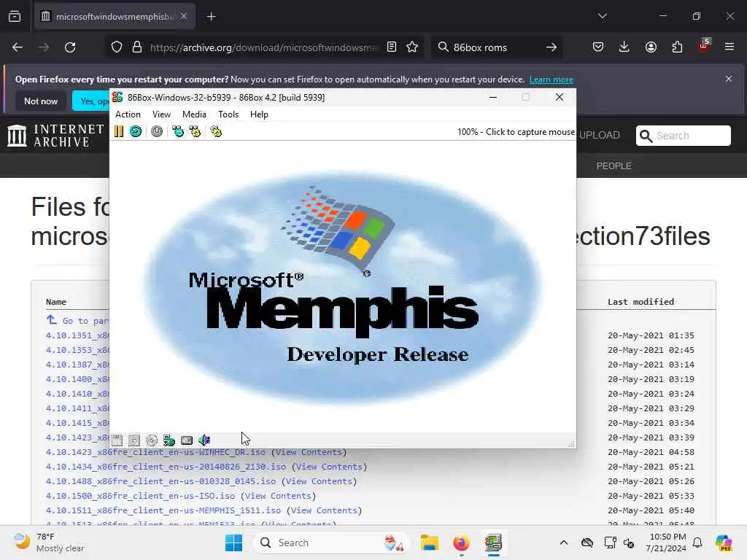Image resolution: width=747 pixels, height=560 pixels.
Task: Click the Internet Archive search field
Action: (683, 136)
